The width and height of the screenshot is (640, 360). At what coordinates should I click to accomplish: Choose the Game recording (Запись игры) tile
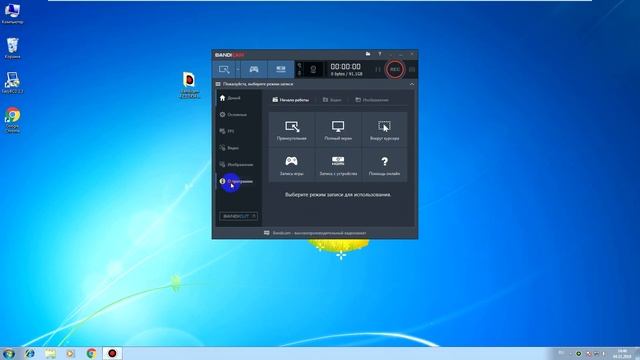click(x=292, y=164)
